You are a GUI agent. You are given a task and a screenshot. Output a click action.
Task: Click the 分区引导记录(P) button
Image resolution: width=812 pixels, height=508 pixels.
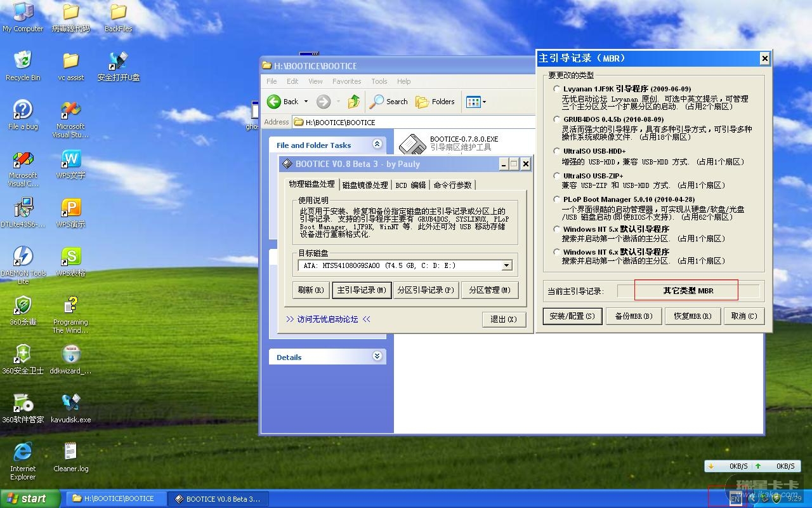pos(426,290)
